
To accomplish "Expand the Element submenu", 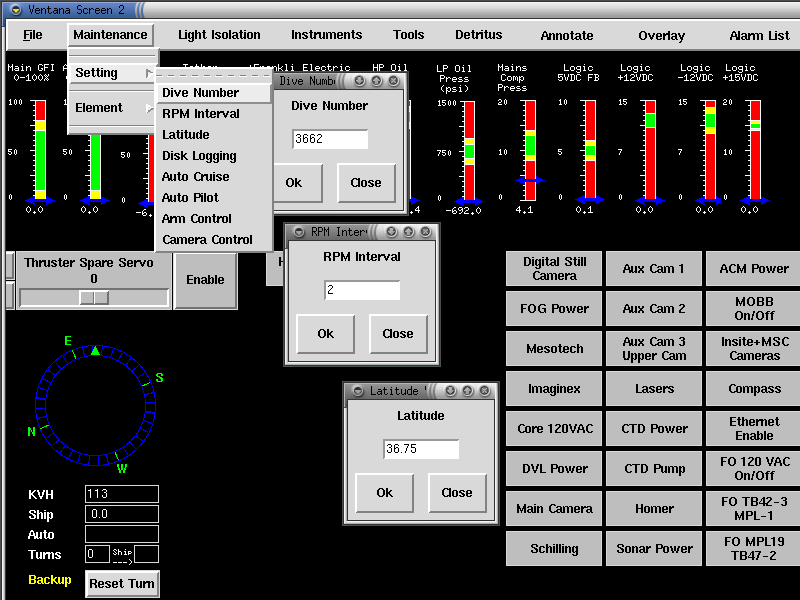I will [x=112, y=108].
